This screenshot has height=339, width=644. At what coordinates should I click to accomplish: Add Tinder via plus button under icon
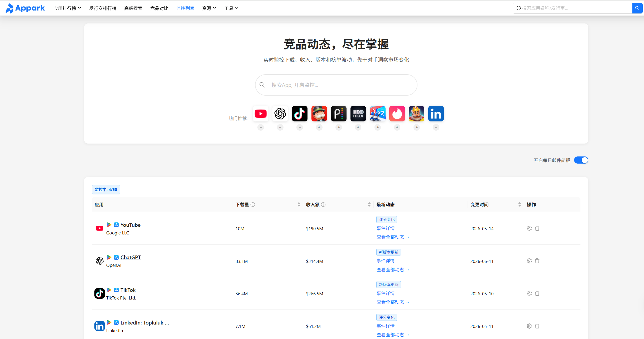click(x=397, y=127)
